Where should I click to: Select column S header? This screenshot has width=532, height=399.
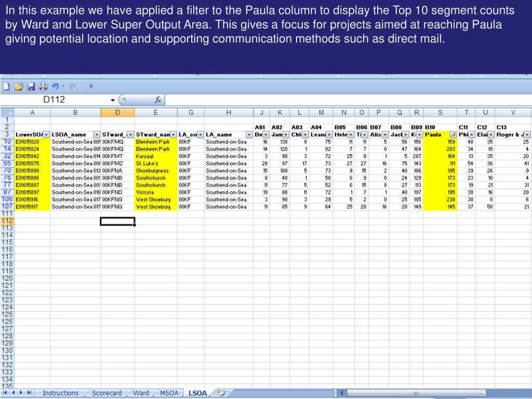point(440,112)
